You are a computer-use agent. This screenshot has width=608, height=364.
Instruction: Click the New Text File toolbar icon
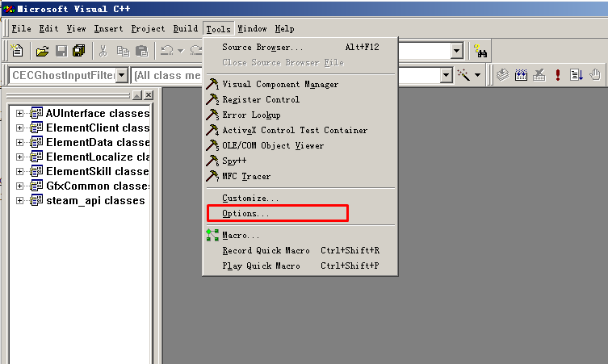click(x=17, y=51)
